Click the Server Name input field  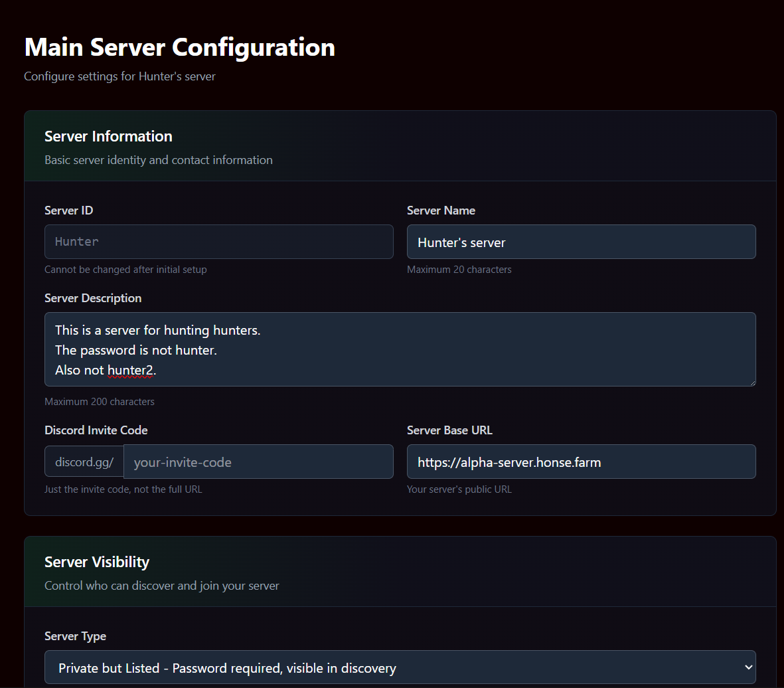(x=581, y=241)
